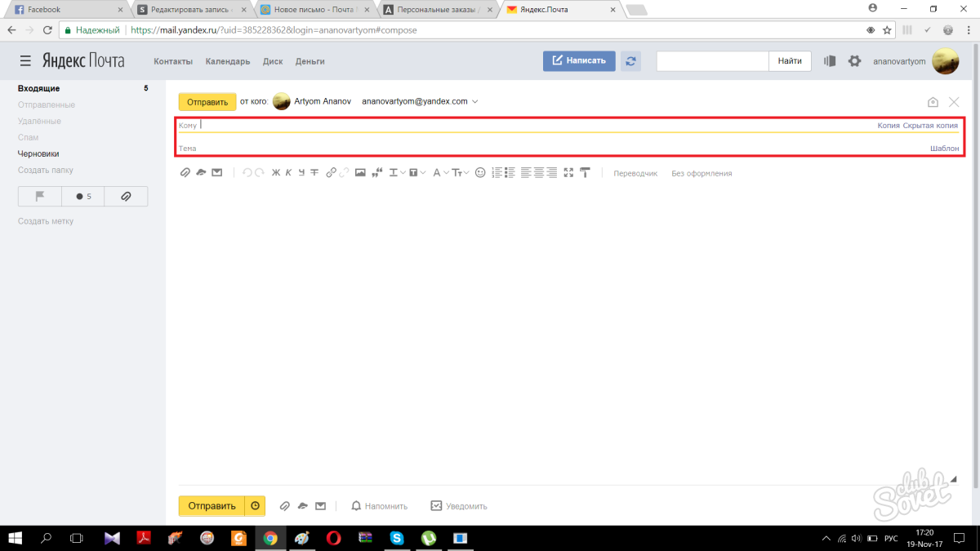Enable the Напомнить reminder option
The width and height of the screenshot is (980, 551).
pos(379,506)
